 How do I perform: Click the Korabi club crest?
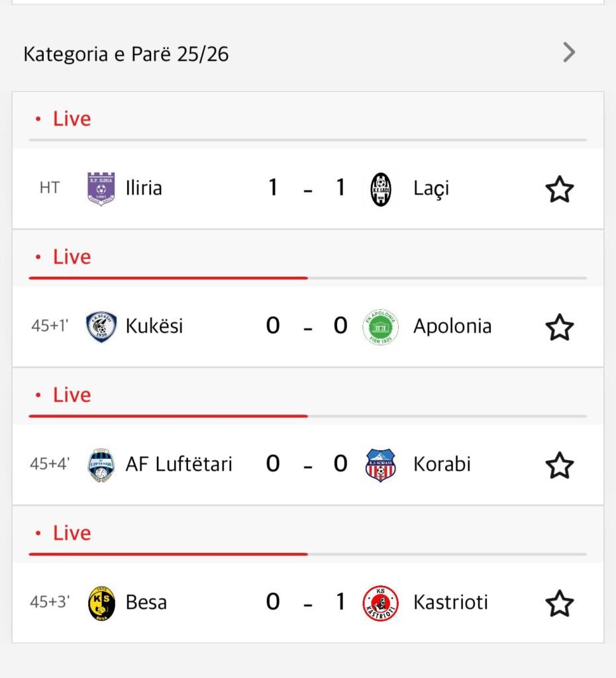point(381,465)
